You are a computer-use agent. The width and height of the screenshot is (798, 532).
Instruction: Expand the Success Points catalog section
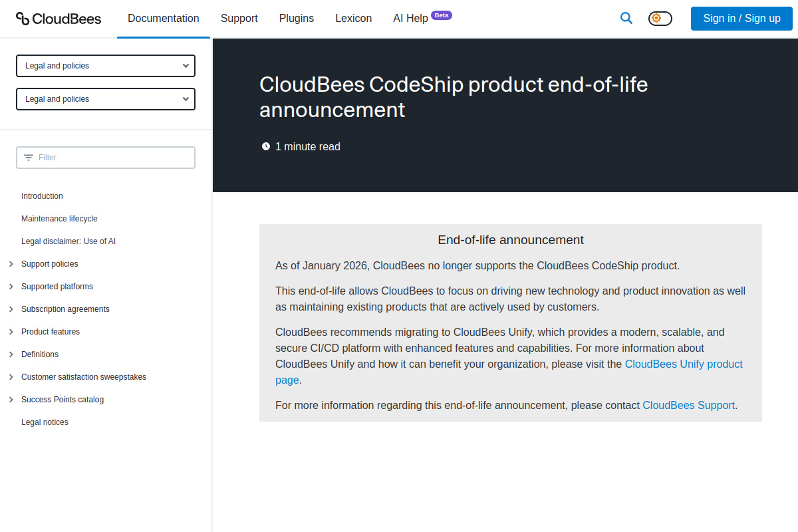pos(11,400)
